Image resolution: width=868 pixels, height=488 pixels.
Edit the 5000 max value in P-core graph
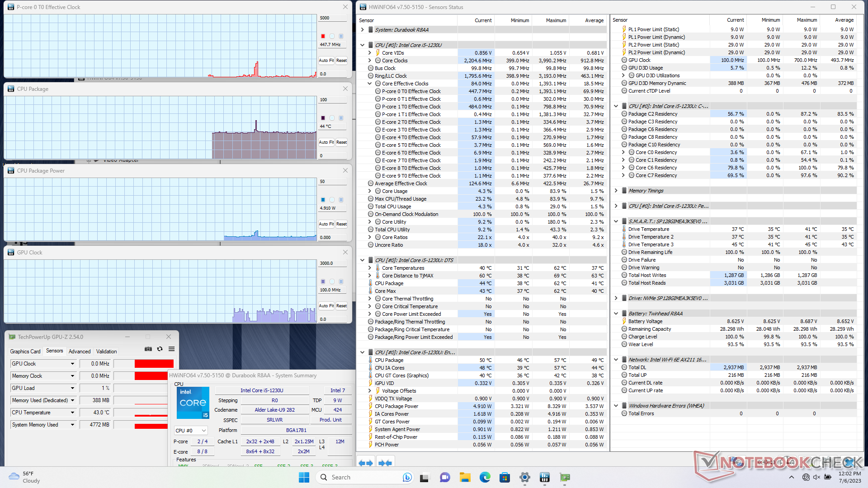pos(332,18)
